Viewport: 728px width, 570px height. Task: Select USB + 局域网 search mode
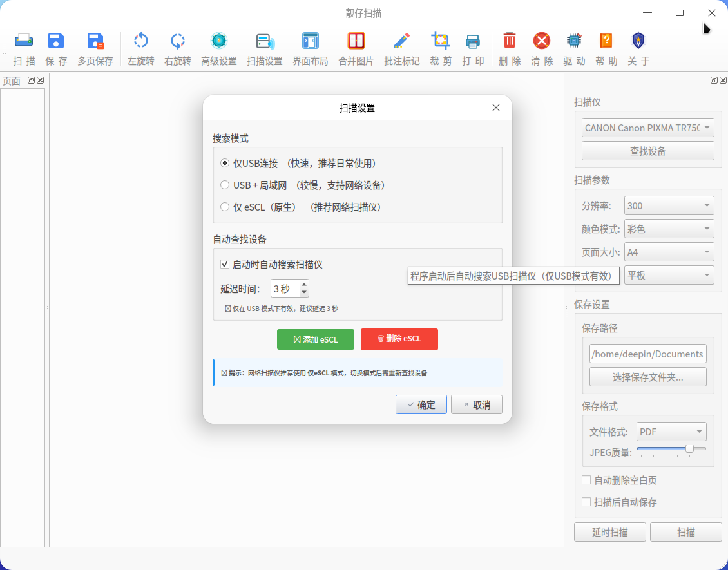click(225, 185)
